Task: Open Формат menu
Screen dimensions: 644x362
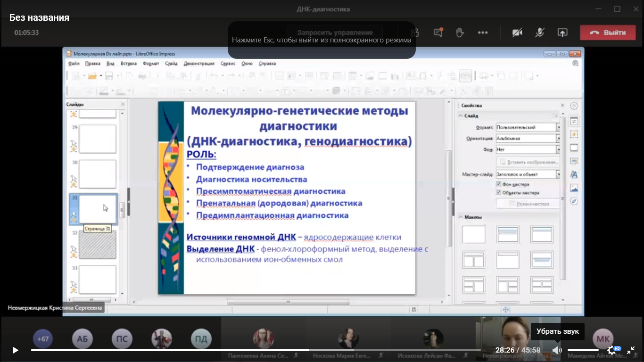Action: click(151, 63)
